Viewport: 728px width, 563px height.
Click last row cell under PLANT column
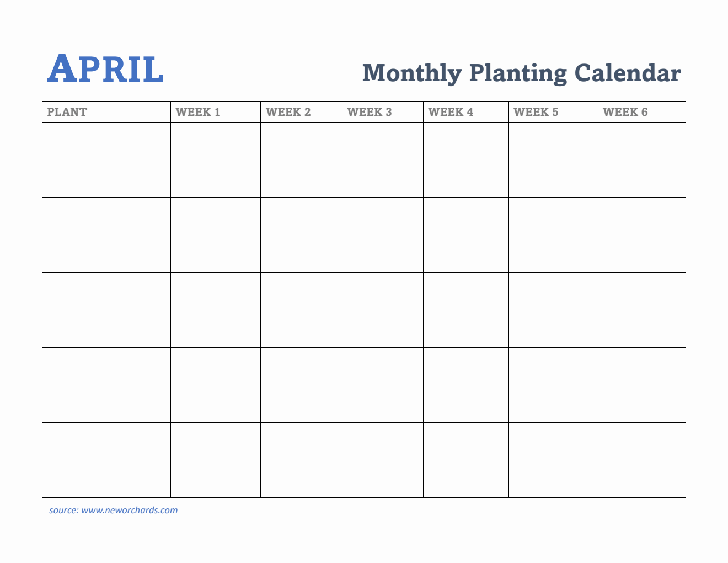[x=106, y=479]
